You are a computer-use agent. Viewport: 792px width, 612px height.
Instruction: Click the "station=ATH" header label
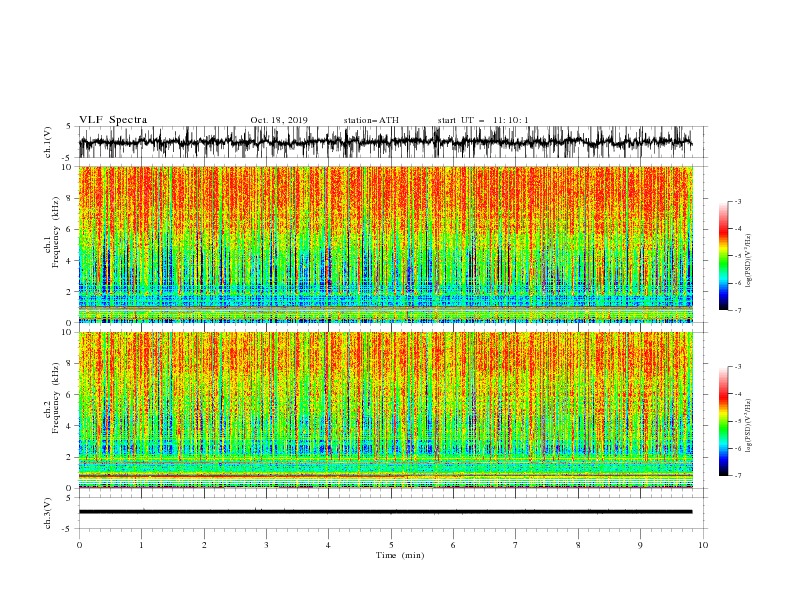371,120
